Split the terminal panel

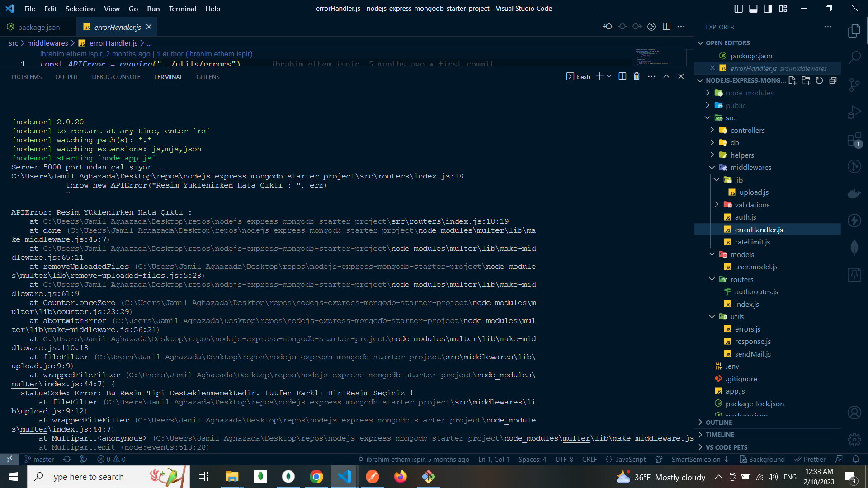[x=623, y=76]
